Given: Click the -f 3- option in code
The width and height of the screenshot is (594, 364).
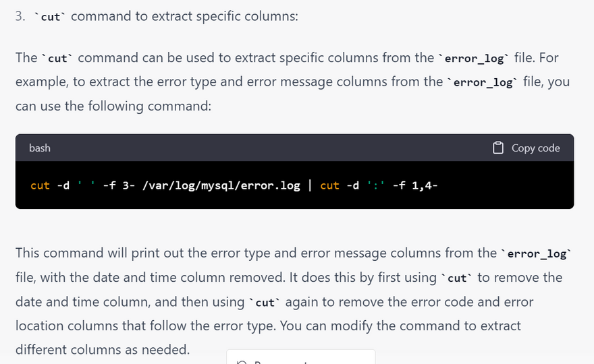Looking at the screenshot, I should [x=119, y=185].
